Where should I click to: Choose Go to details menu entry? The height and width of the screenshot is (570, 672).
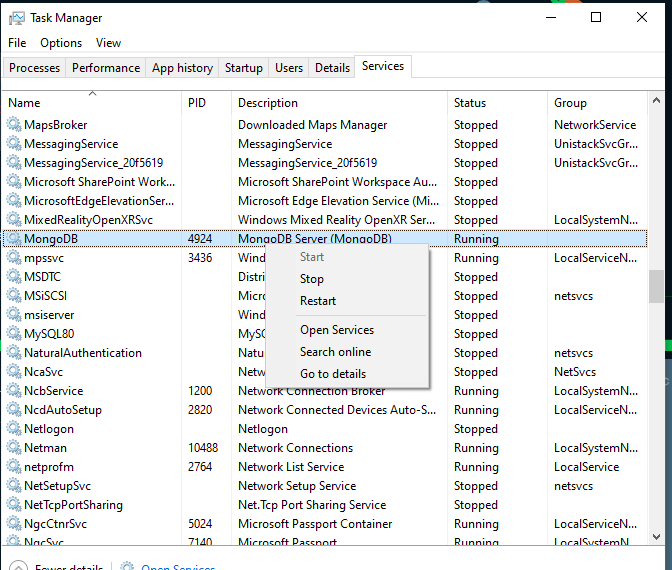click(333, 374)
